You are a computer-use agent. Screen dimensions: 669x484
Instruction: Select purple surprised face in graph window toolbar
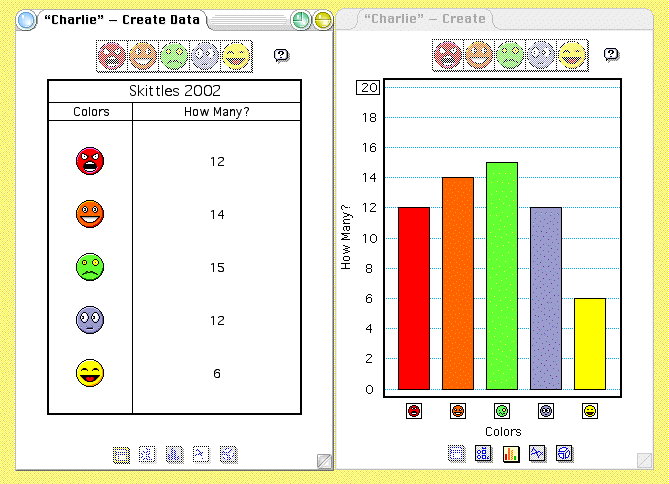pyautogui.click(x=541, y=55)
